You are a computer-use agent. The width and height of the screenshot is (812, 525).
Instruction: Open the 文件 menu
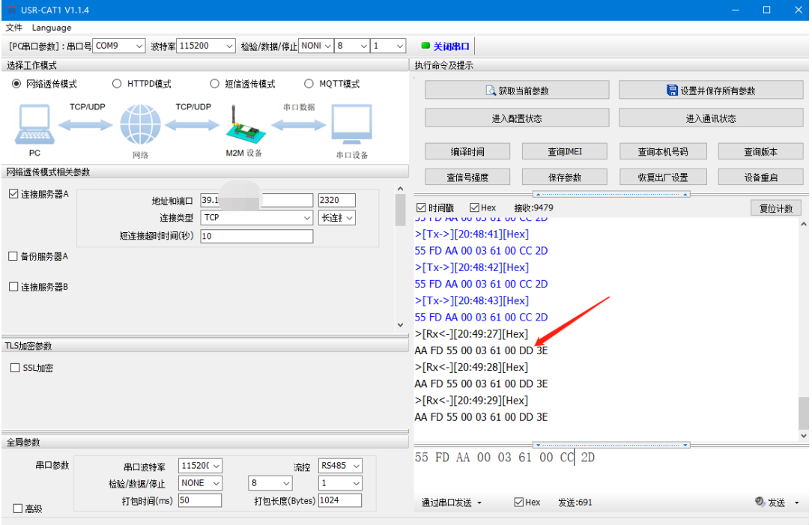point(14,28)
